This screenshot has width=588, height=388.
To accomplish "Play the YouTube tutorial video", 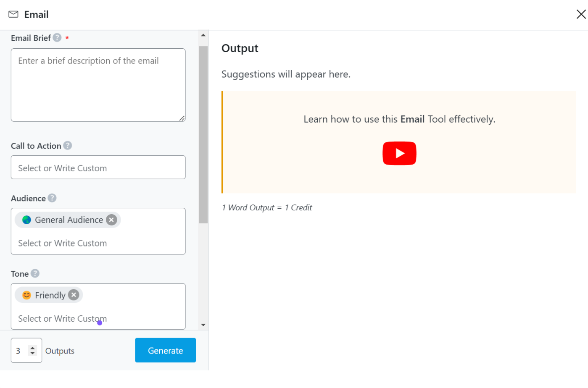I will tap(399, 153).
